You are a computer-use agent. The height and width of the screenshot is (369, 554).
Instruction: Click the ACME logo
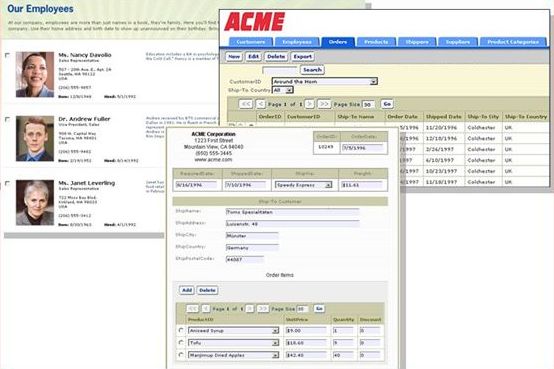[x=254, y=22]
